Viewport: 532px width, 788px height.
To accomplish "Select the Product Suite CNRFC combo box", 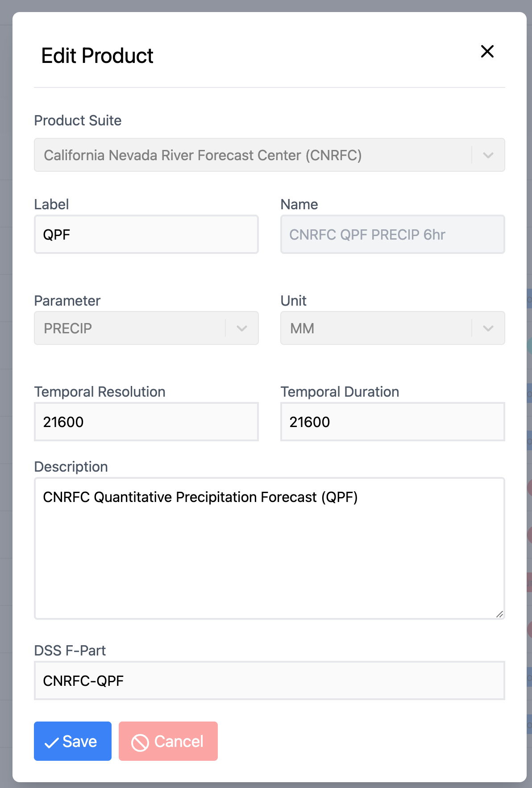I will pyautogui.click(x=270, y=155).
